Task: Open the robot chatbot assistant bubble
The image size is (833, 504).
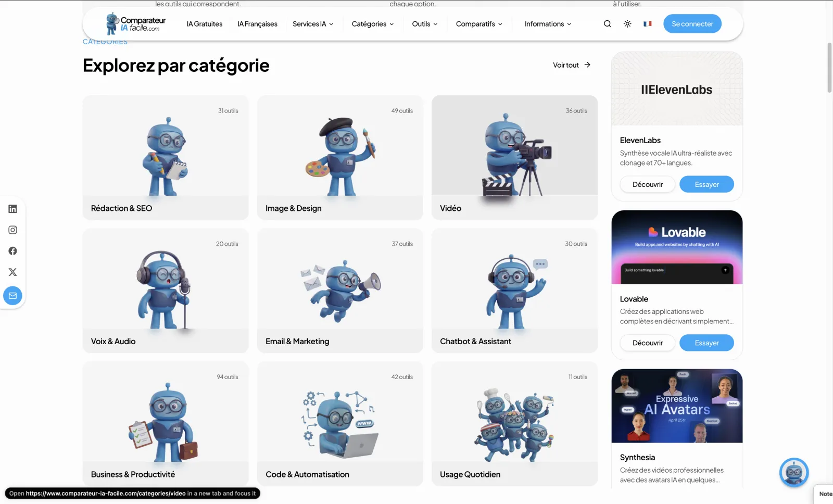Action: [x=793, y=472]
